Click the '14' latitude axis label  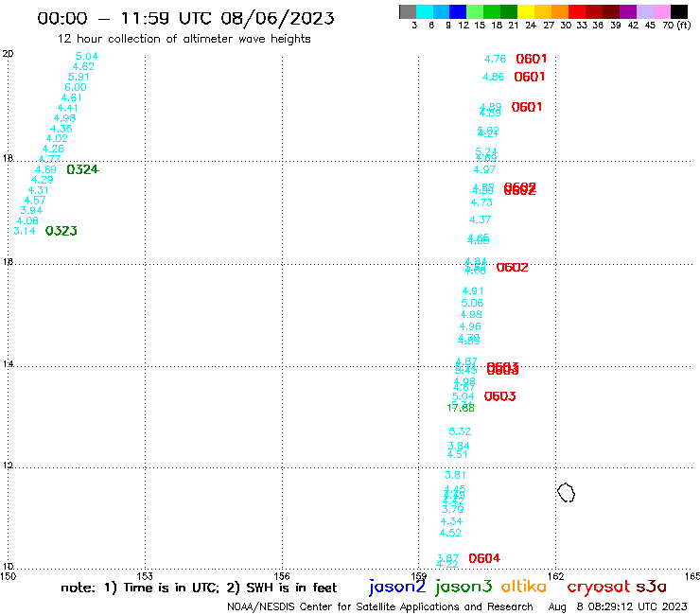pos(8,364)
